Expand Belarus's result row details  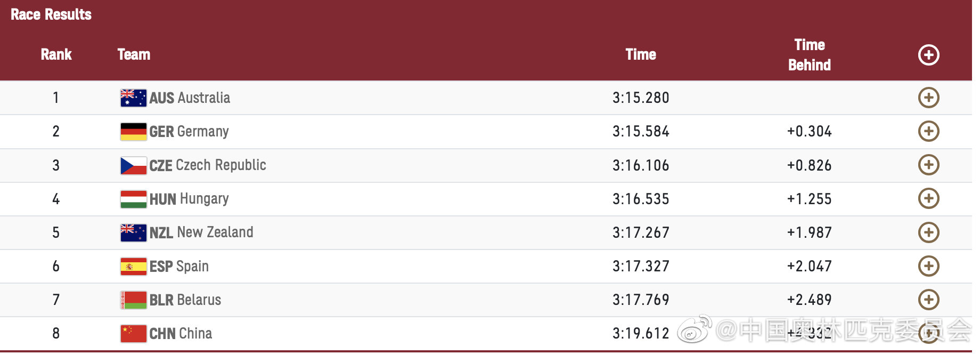928,300
